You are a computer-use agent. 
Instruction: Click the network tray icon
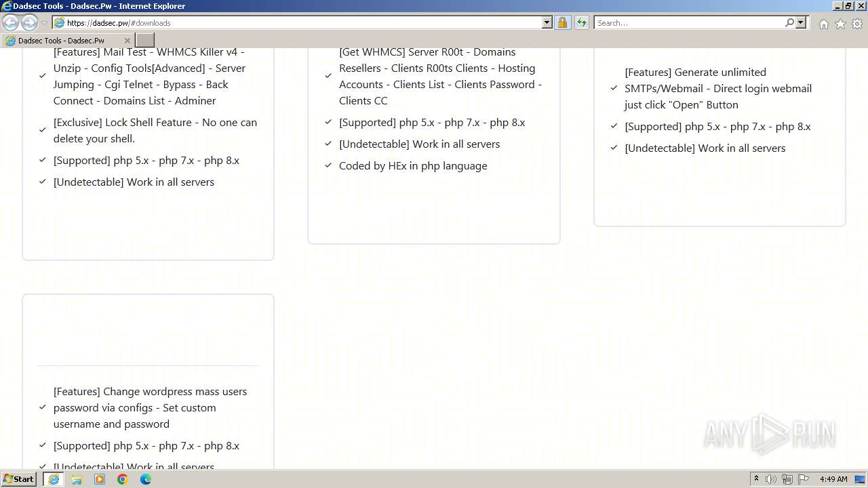(x=787, y=479)
